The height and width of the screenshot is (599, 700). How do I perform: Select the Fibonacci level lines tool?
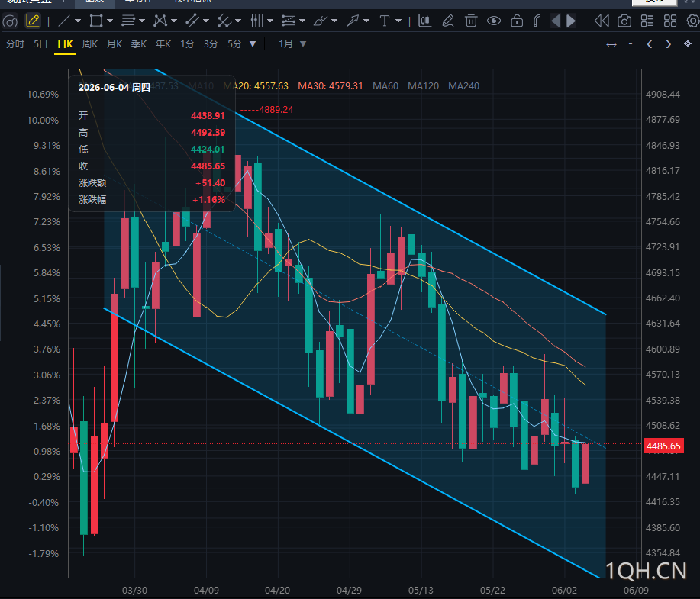289,21
